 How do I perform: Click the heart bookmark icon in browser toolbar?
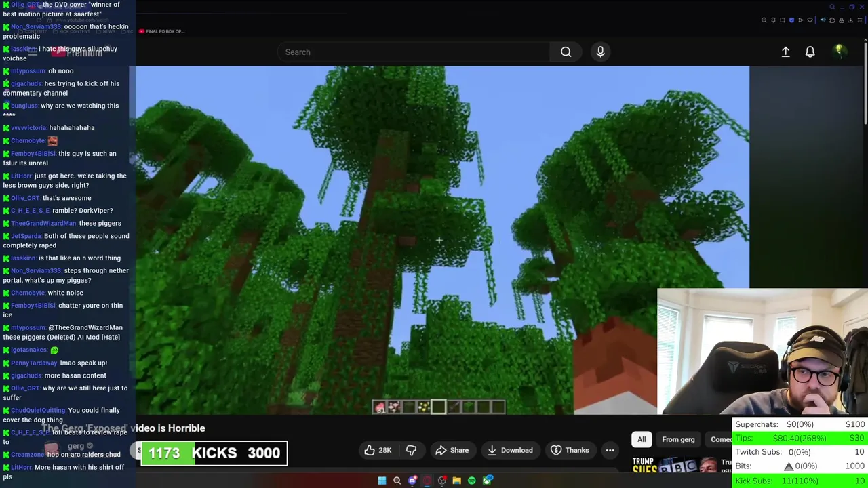point(810,20)
